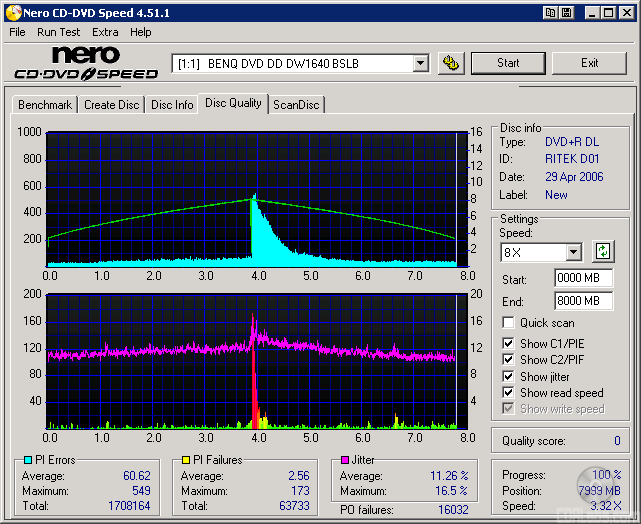Click the cyan PI Errors legend square
Viewport: 641px width, 524px height.
26,461
